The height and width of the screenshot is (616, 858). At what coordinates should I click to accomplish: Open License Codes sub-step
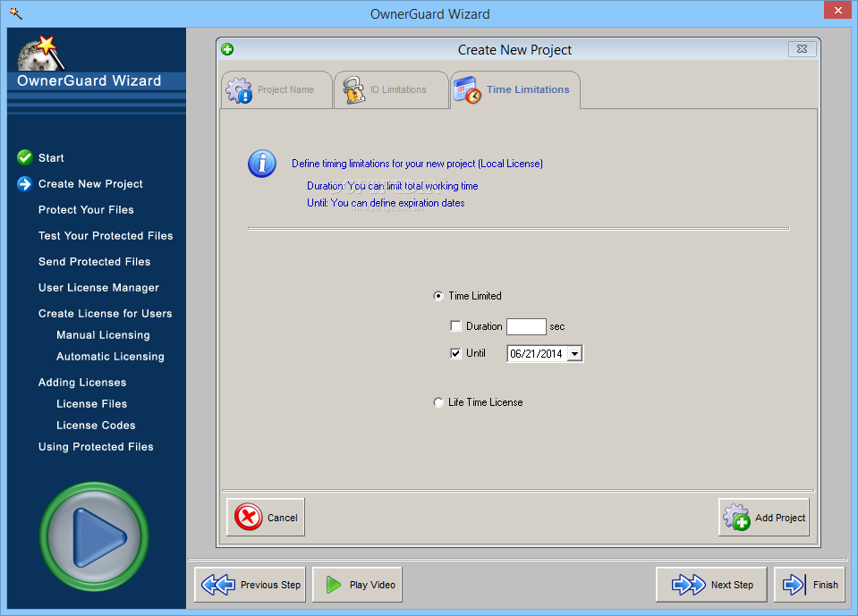[x=96, y=426]
